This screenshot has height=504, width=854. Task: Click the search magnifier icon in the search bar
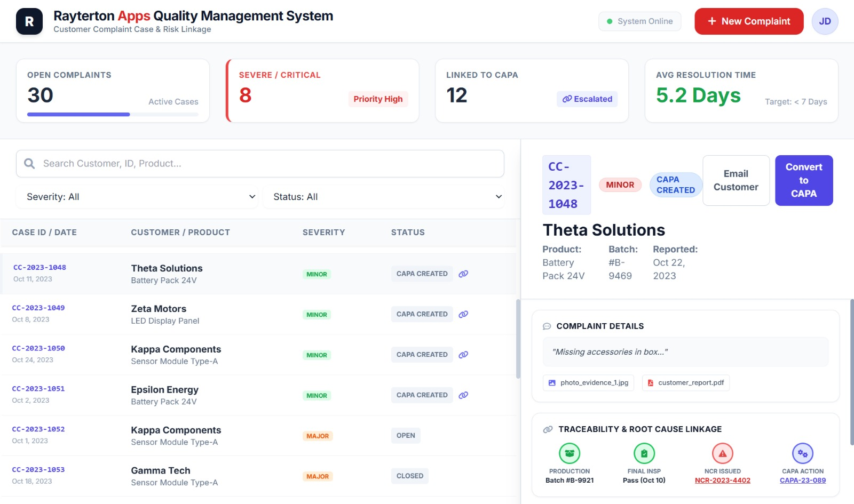pyautogui.click(x=29, y=163)
